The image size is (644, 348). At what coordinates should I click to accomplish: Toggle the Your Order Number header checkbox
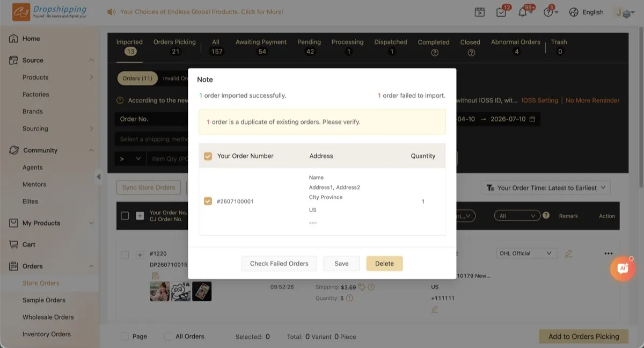click(x=208, y=156)
